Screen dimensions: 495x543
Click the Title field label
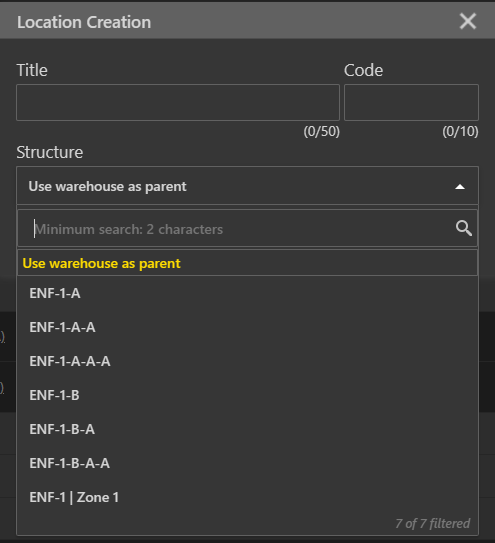click(x=32, y=70)
